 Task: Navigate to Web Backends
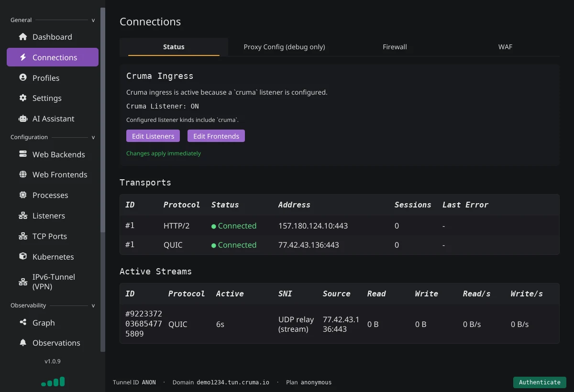point(53,154)
